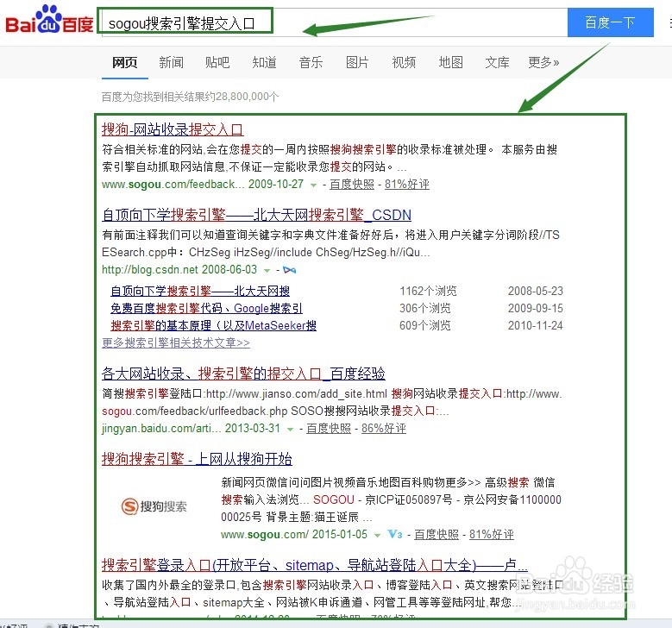Viewport: 672px width, 628px height.
Task: Open sub-link 自顶向下学搜索引擎——北大天网搜
Action: click(x=200, y=291)
